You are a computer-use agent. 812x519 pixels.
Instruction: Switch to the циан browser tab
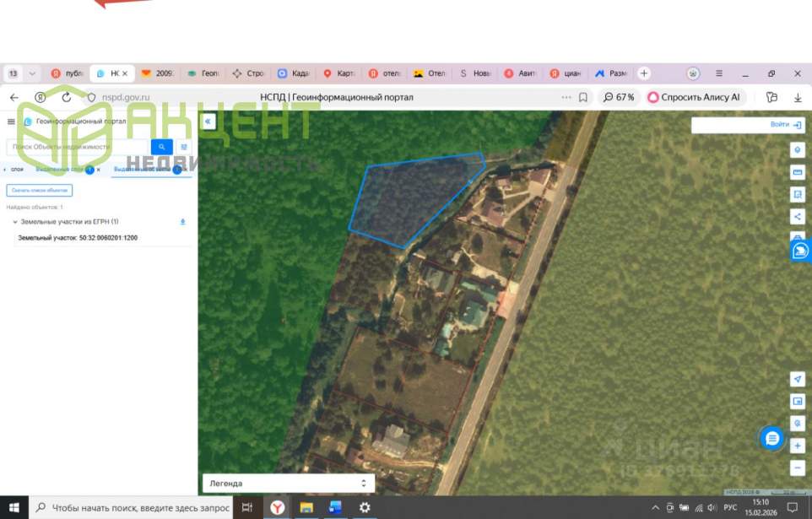tap(566, 73)
